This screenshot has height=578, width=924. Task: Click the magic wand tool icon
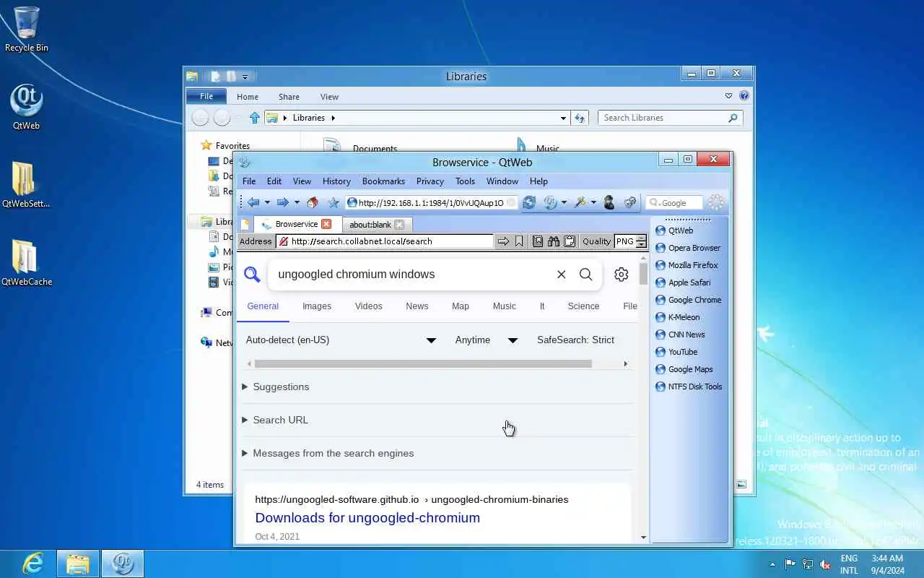click(580, 203)
